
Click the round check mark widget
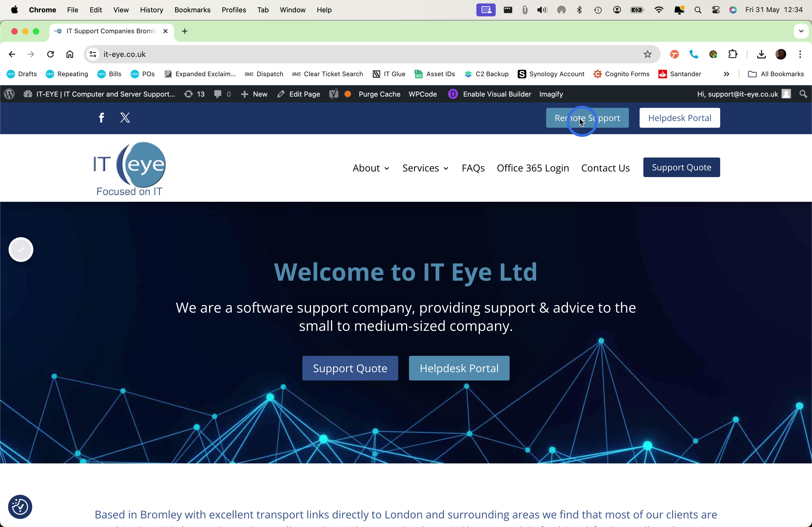pyautogui.click(x=21, y=250)
